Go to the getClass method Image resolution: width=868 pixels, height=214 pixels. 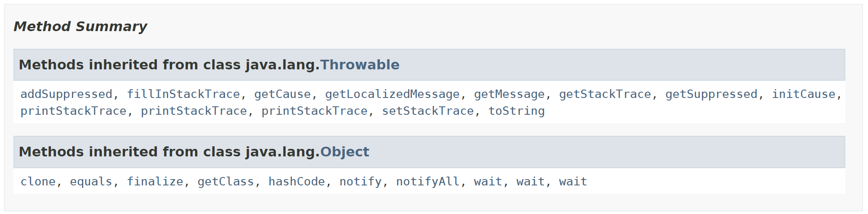(226, 182)
